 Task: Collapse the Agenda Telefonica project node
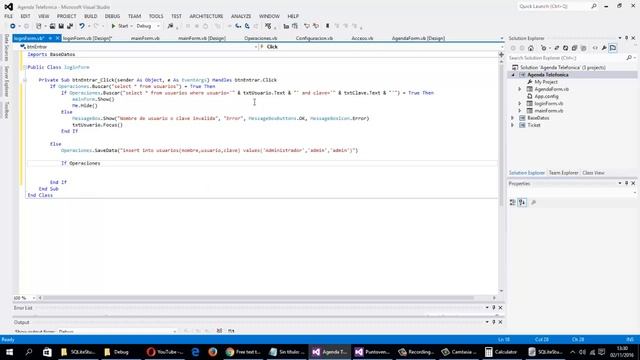(513, 75)
